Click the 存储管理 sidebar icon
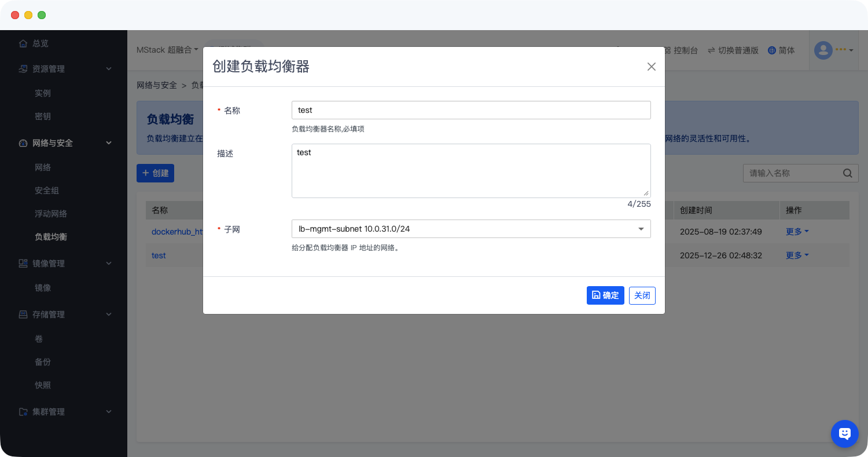The width and height of the screenshot is (868, 457). tap(23, 315)
